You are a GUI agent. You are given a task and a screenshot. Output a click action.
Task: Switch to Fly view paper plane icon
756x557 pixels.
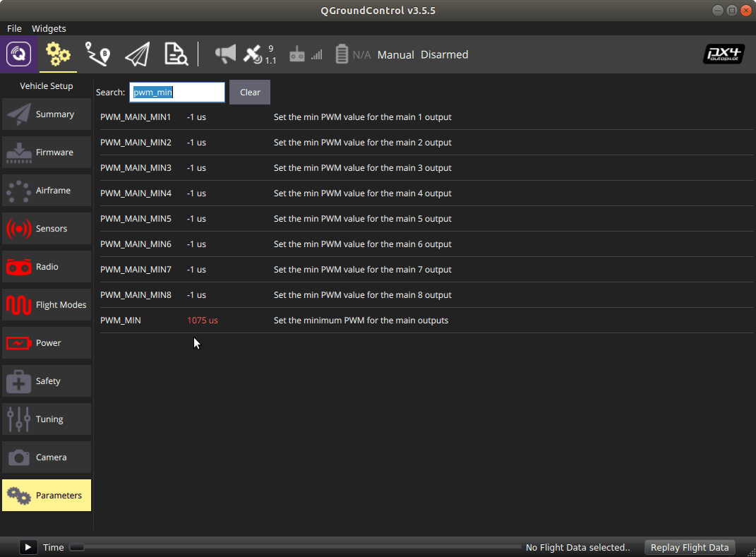[138, 54]
